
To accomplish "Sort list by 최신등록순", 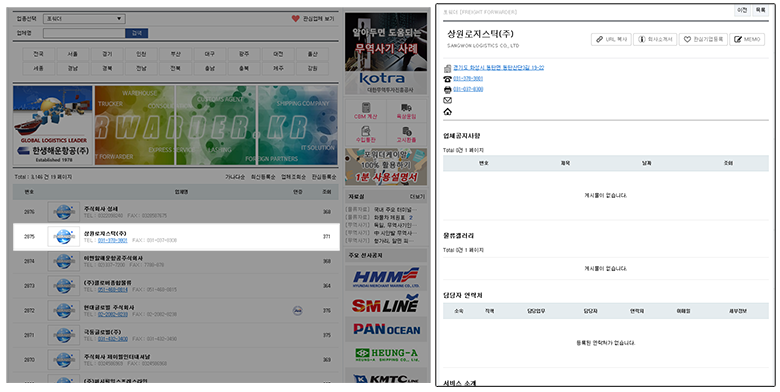I will click(x=263, y=177).
